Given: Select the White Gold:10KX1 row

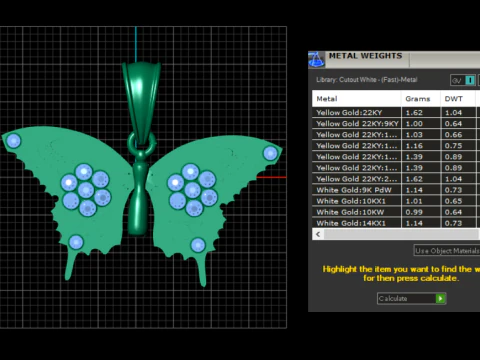Looking at the screenshot, I should tap(396, 201).
